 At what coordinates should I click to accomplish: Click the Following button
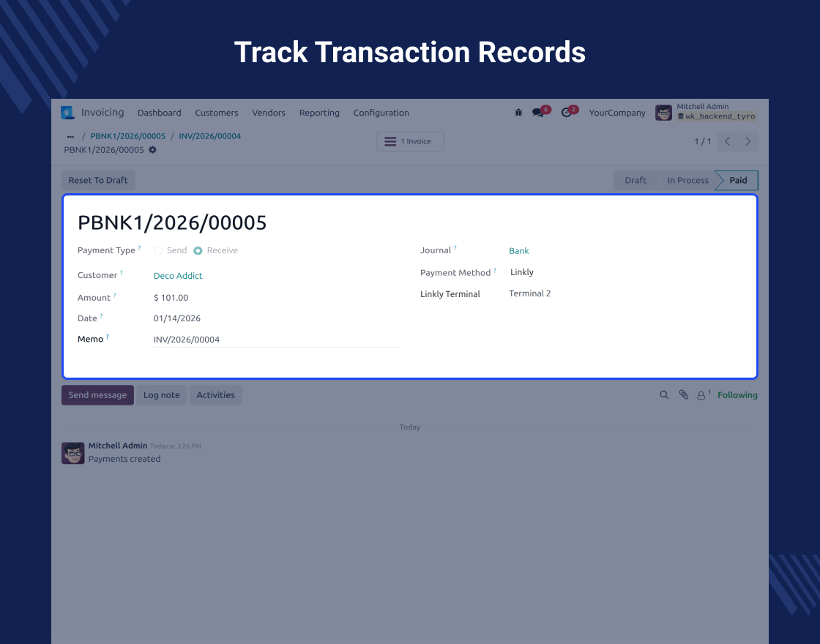coord(737,395)
